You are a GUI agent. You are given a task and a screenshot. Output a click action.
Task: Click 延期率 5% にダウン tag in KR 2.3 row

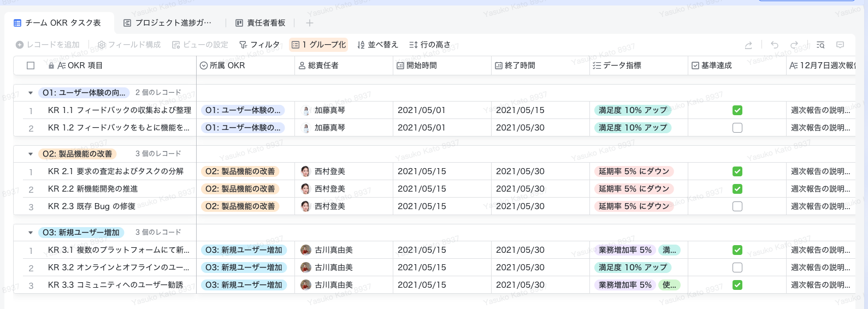tap(634, 206)
